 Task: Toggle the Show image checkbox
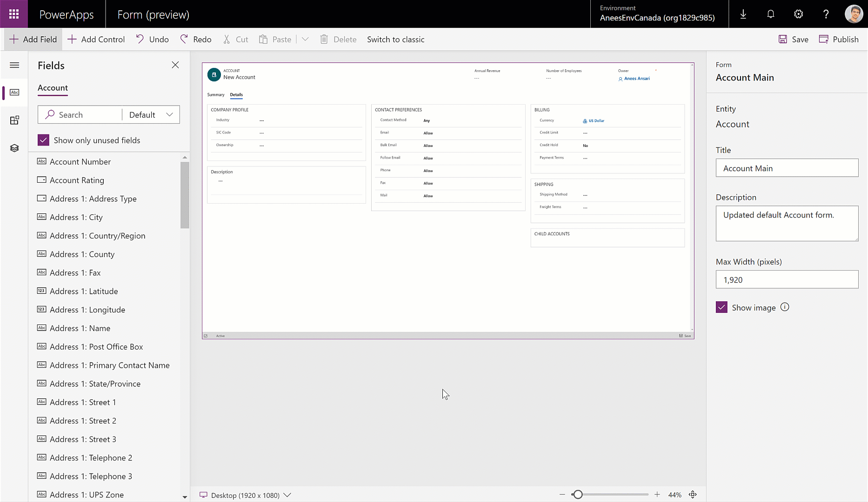pyautogui.click(x=721, y=307)
